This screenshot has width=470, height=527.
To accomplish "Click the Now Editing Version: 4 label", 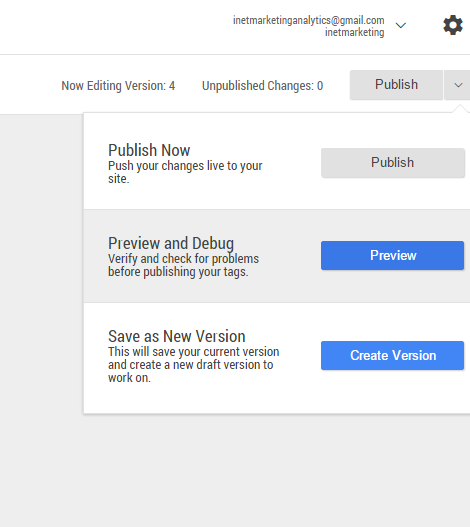I will pyautogui.click(x=118, y=86).
